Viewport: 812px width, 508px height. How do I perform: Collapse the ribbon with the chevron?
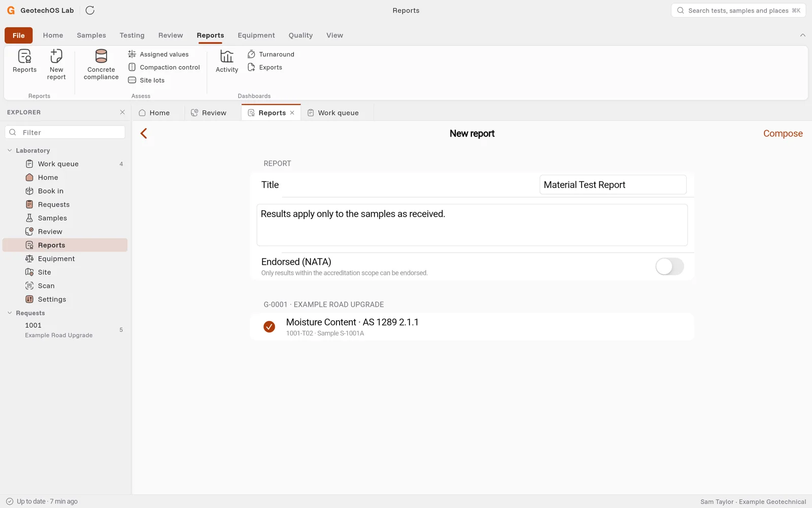click(x=802, y=35)
